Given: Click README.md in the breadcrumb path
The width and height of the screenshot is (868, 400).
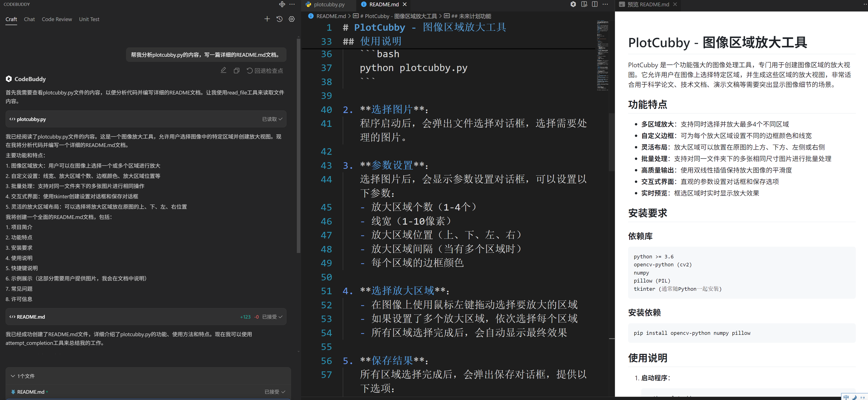Looking at the screenshot, I should [331, 16].
